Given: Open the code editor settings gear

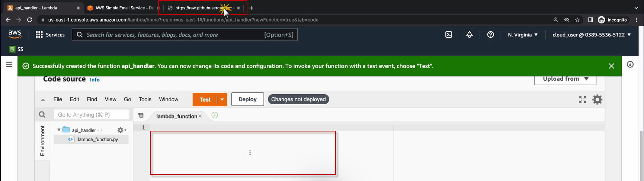Looking at the screenshot, I should (597, 99).
